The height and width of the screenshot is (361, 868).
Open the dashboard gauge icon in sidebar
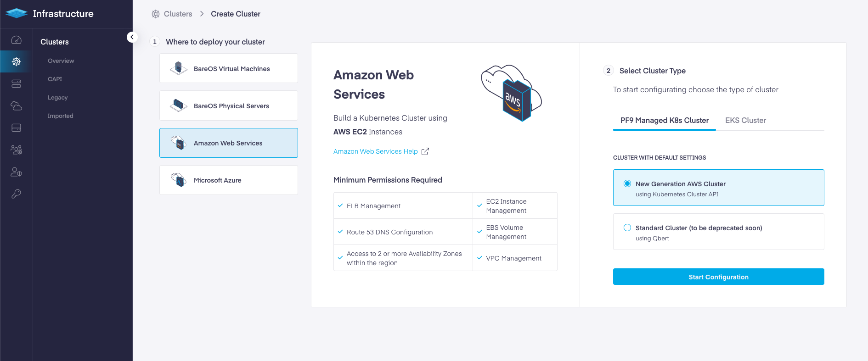(x=16, y=40)
